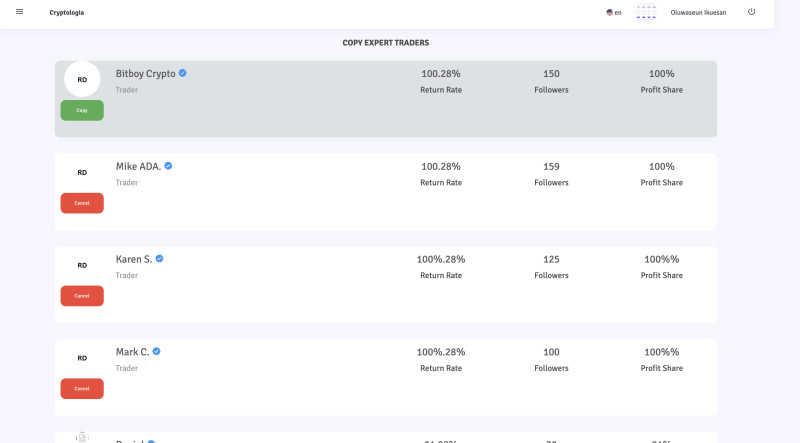Open the hamburger menu icon

pyautogui.click(x=19, y=12)
